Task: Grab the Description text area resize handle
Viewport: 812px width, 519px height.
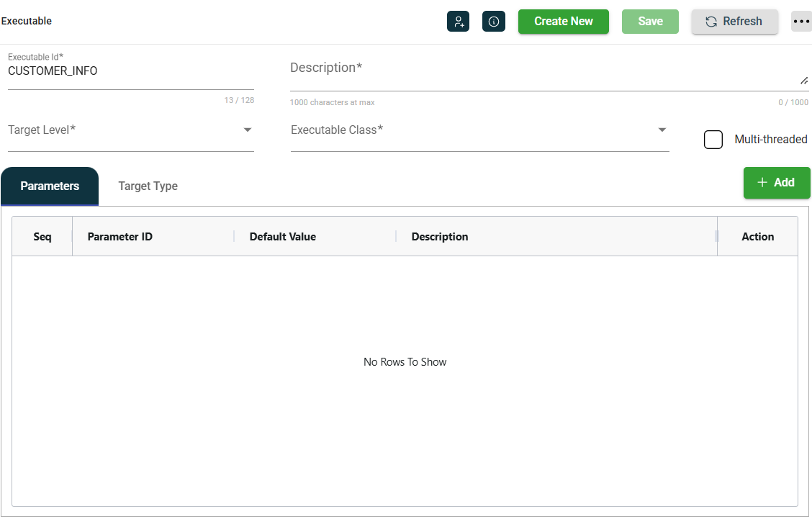Action: pyautogui.click(x=804, y=81)
